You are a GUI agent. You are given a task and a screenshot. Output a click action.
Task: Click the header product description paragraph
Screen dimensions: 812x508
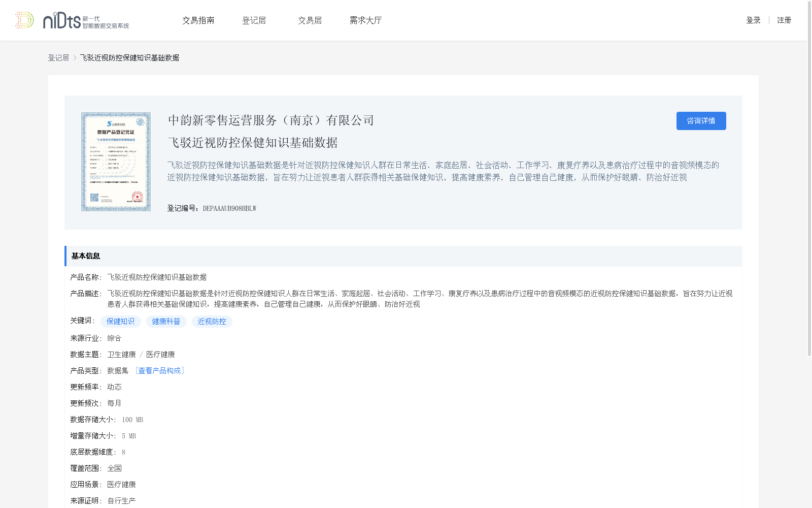click(443, 171)
